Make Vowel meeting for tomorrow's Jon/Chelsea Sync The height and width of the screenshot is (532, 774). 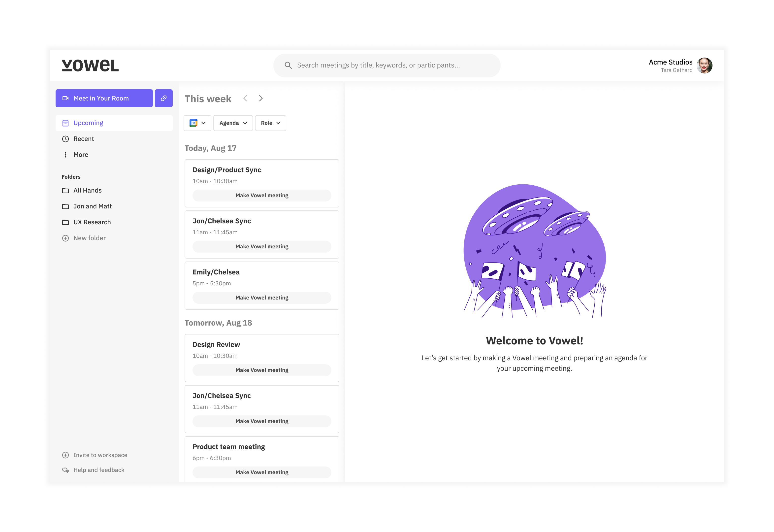[262, 421]
